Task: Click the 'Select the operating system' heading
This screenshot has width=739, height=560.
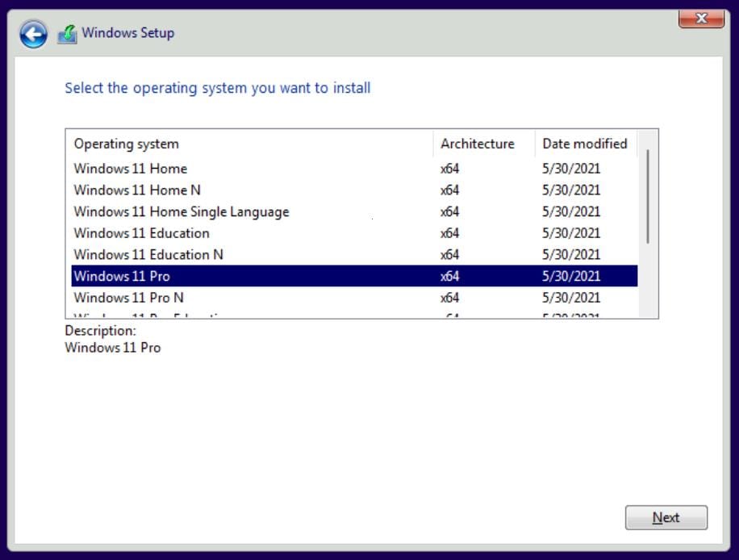Action: 218,88
